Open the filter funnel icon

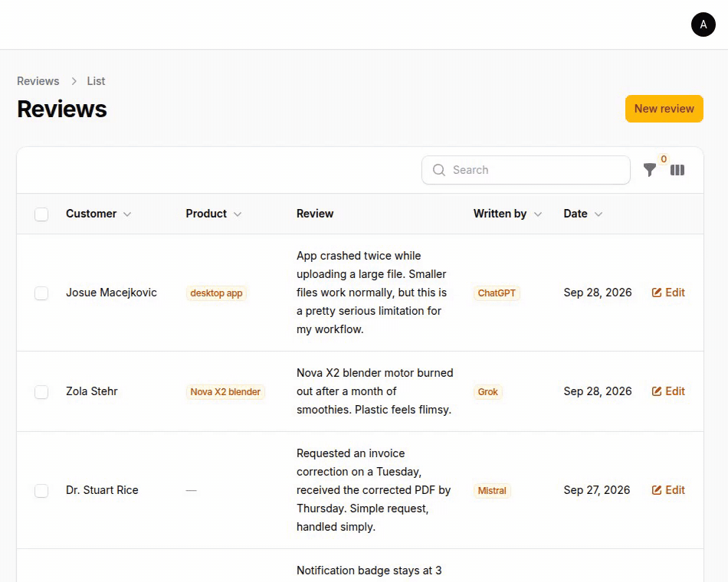pos(650,170)
